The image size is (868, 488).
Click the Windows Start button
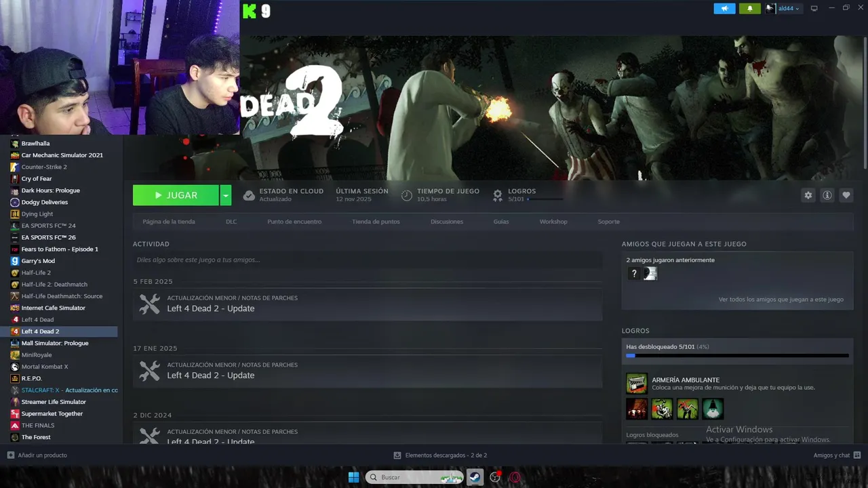coord(353,477)
